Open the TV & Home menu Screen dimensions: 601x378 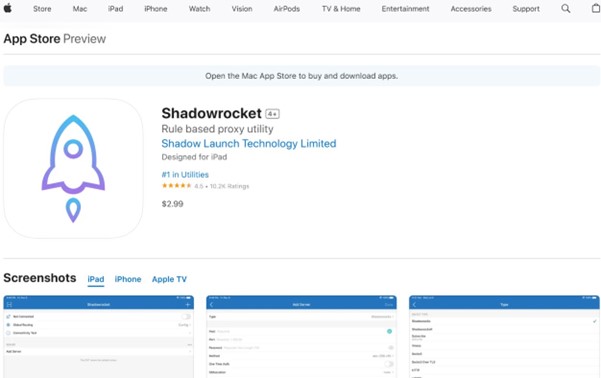pyautogui.click(x=341, y=8)
